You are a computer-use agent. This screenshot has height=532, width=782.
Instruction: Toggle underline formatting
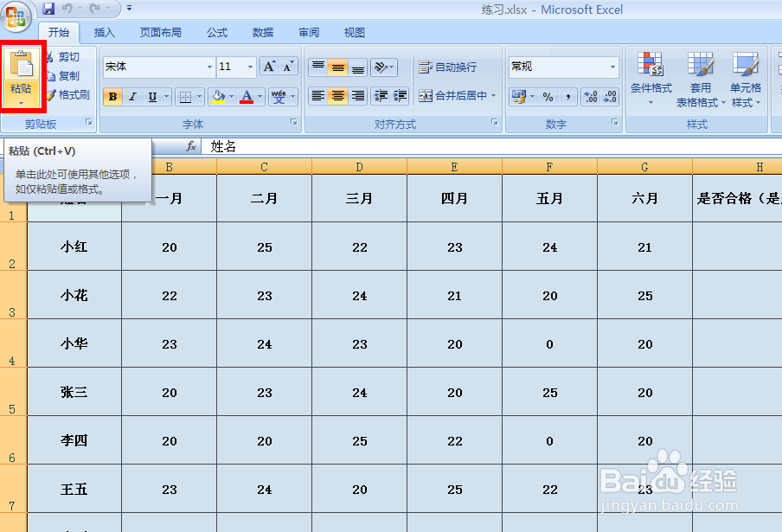click(152, 97)
